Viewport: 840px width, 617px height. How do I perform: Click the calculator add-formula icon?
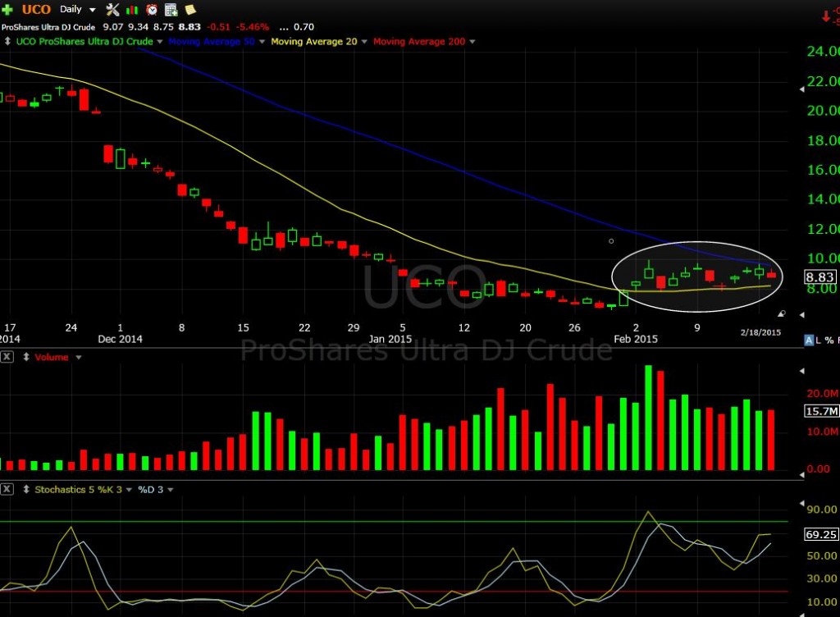point(171,10)
